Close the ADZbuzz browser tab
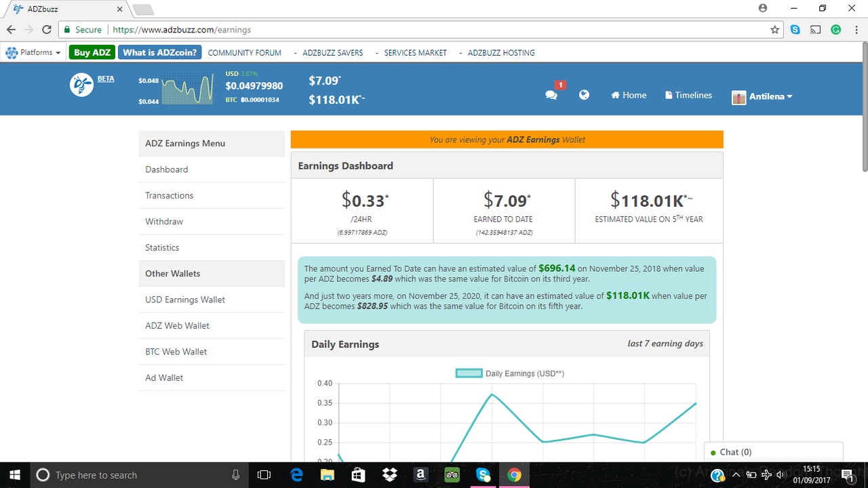This screenshot has width=868, height=488. 119,9
